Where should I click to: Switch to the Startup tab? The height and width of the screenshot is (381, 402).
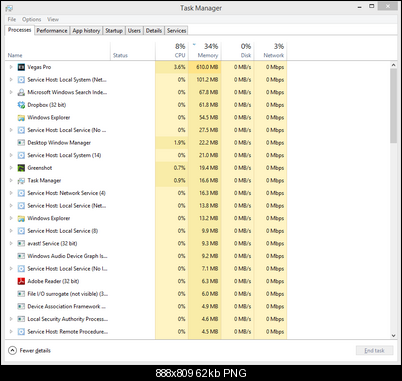point(114,31)
